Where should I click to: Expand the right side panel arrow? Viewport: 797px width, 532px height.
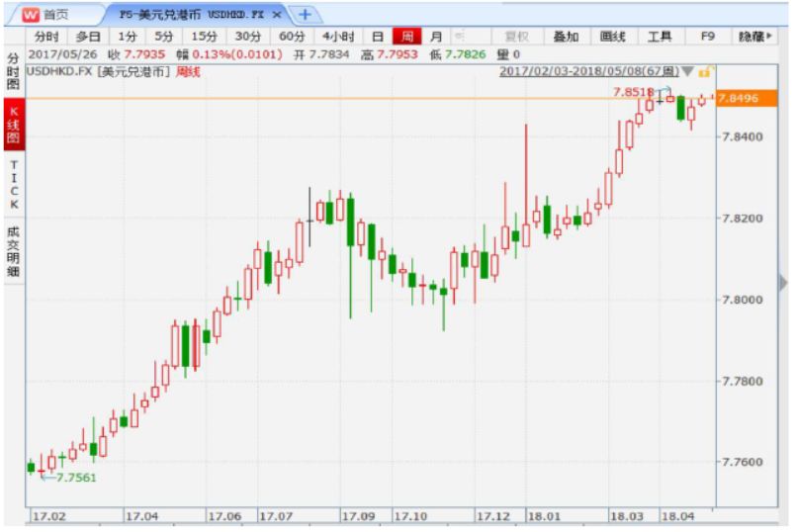pyautogui.click(x=783, y=283)
